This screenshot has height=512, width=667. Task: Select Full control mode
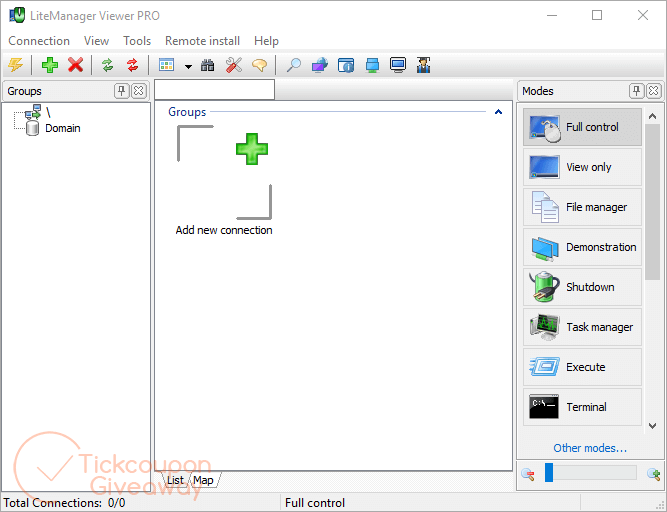click(582, 127)
